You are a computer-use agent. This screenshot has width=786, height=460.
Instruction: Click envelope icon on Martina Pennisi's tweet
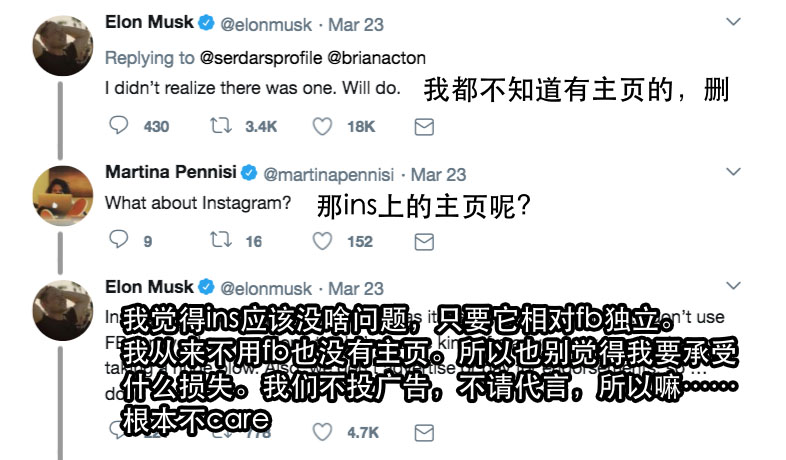tap(423, 241)
